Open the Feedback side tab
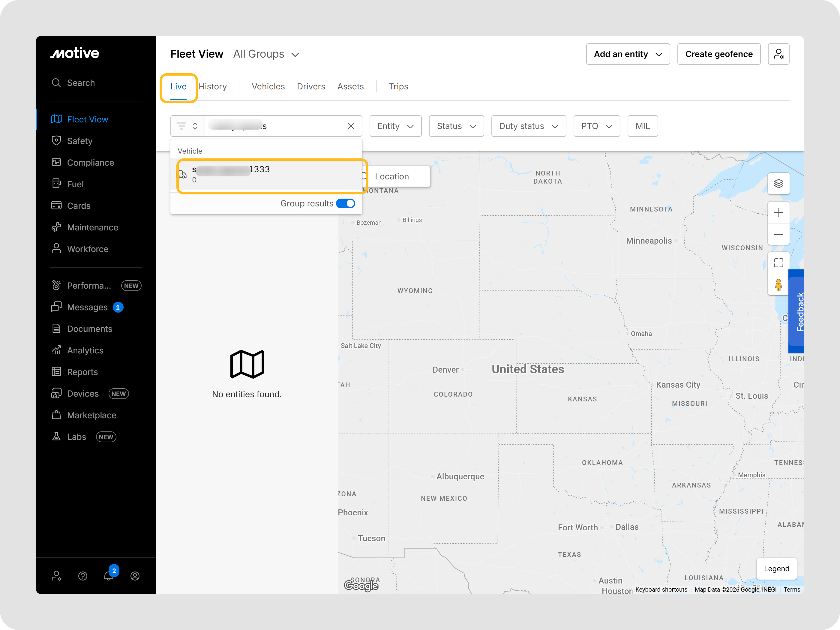This screenshot has width=840, height=630. coord(796,311)
